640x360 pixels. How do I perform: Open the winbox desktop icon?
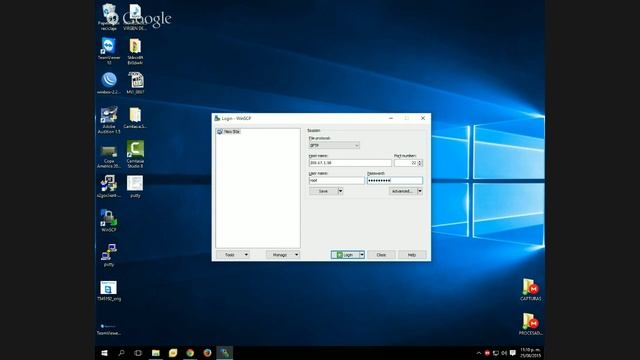[x=109, y=83]
